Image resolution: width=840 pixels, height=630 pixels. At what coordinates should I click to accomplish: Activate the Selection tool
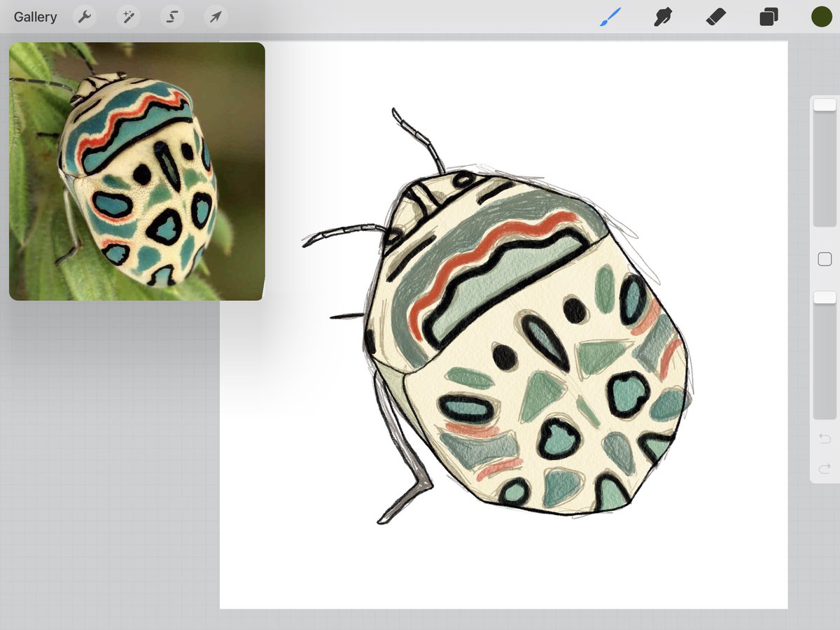171,16
